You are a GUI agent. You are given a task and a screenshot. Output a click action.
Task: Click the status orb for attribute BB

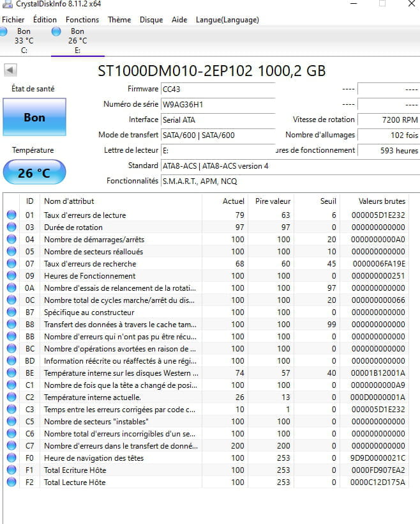click(11, 337)
